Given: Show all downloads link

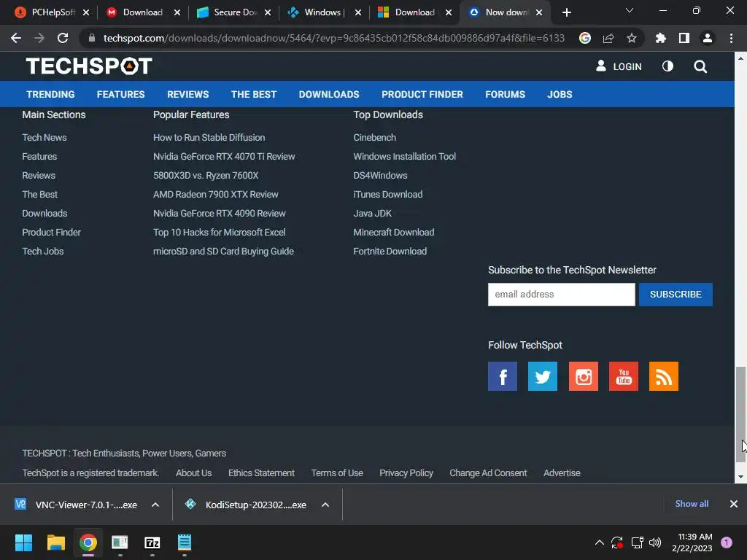Looking at the screenshot, I should click(692, 504).
